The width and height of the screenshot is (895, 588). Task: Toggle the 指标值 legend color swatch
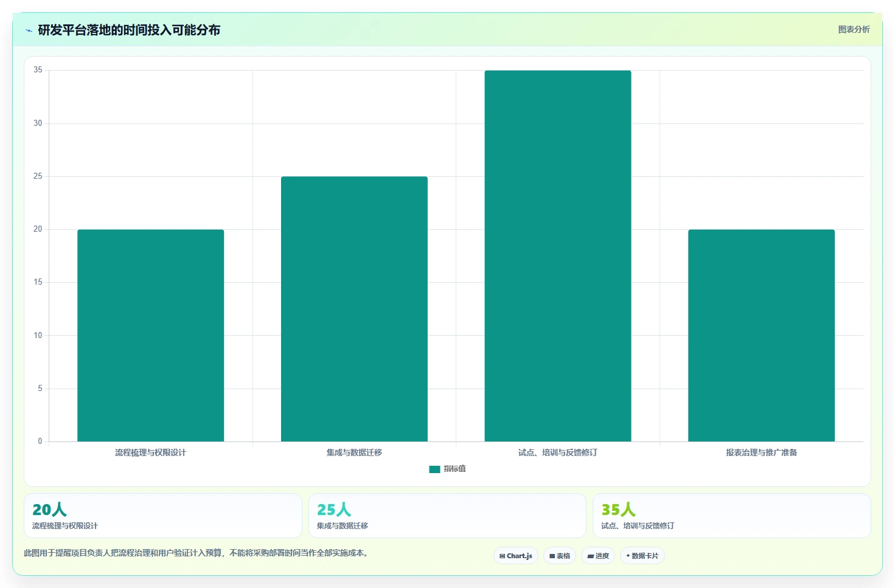(434, 469)
